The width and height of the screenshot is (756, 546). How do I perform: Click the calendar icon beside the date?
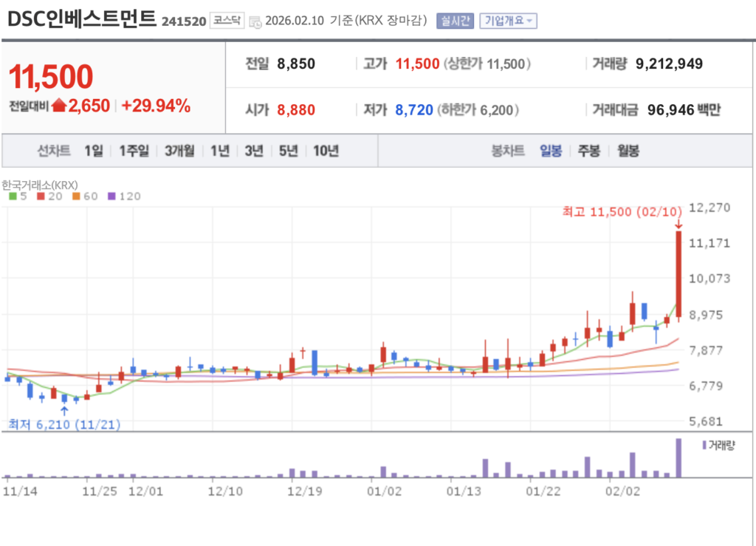[255, 21]
